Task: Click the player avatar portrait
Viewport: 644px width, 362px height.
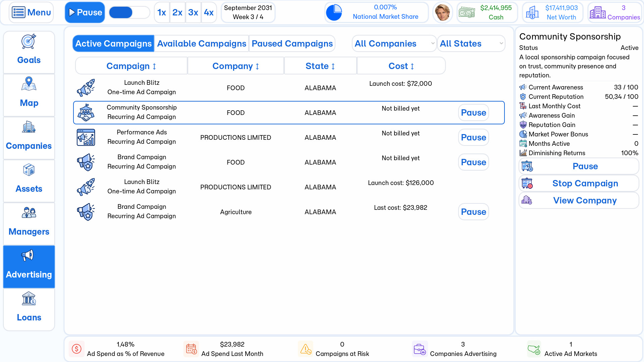Action: (x=442, y=12)
